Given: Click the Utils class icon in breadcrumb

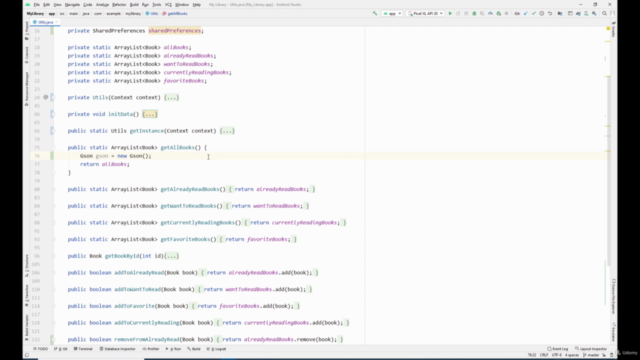Looking at the screenshot, I should [x=148, y=13].
